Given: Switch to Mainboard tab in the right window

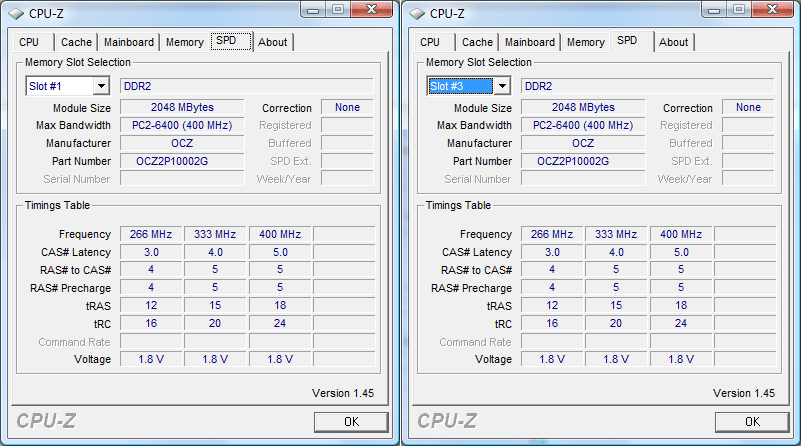Looking at the screenshot, I should coord(530,42).
